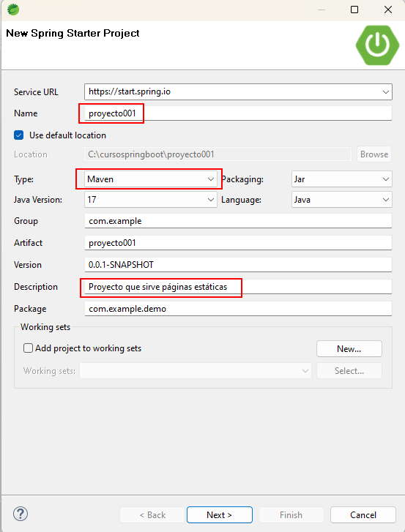Click the New... working set button
The width and height of the screenshot is (405, 532).
pyautogui.click(x=349, y=349)
